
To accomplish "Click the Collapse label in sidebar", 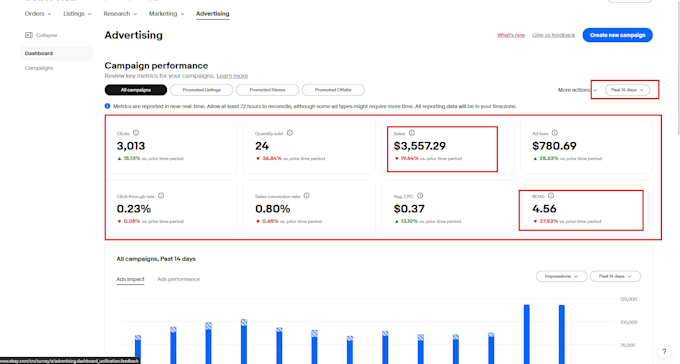I will click(x=46, y=35).
